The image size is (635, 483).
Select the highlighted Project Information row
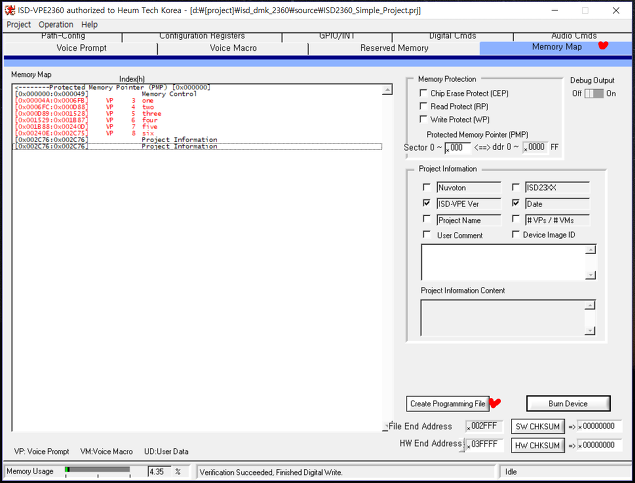click(198, 146)
